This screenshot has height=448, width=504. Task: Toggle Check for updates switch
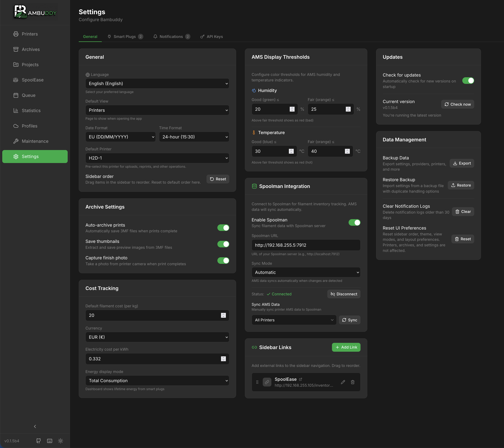[468, 81]
